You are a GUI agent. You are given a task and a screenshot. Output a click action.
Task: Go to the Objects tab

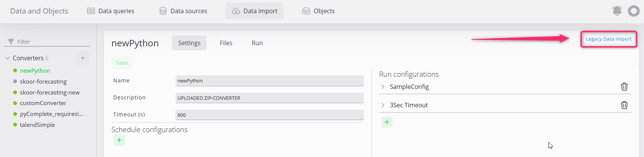coord(318,11)
